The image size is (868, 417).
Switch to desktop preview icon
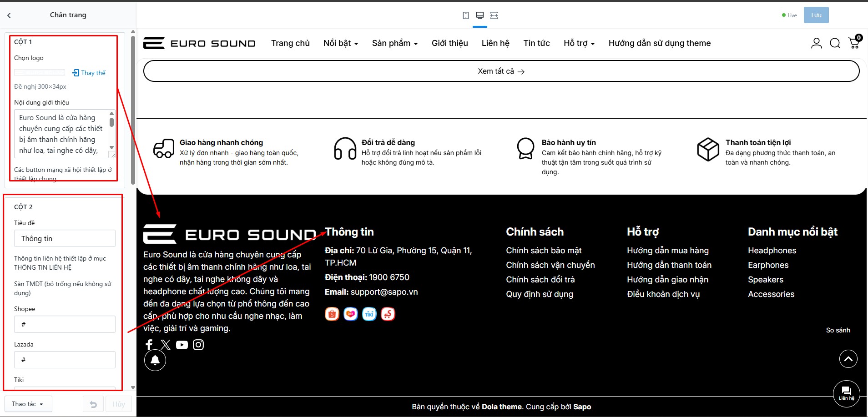pos(480,15)
